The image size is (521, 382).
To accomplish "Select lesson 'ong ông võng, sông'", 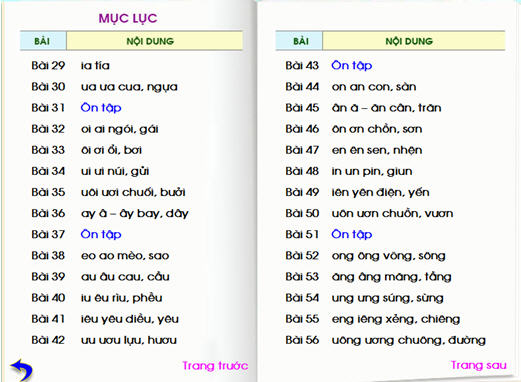I will click(x=389, y=256).
